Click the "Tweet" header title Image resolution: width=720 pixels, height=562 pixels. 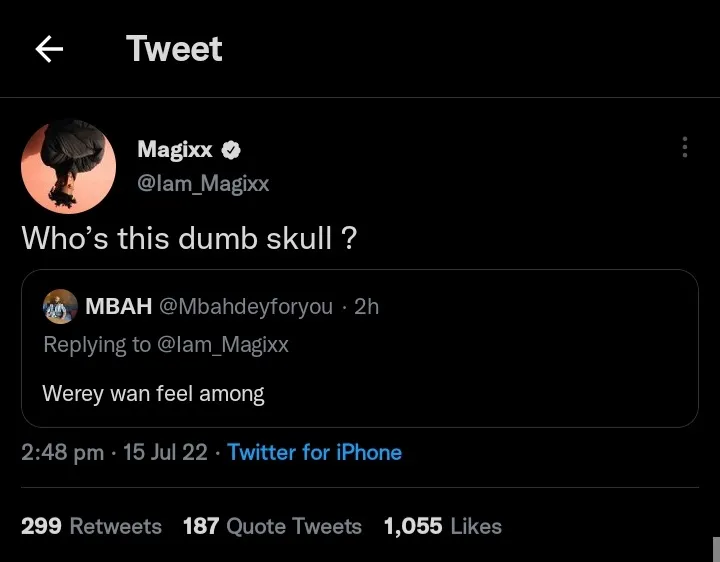coord(174,49)
